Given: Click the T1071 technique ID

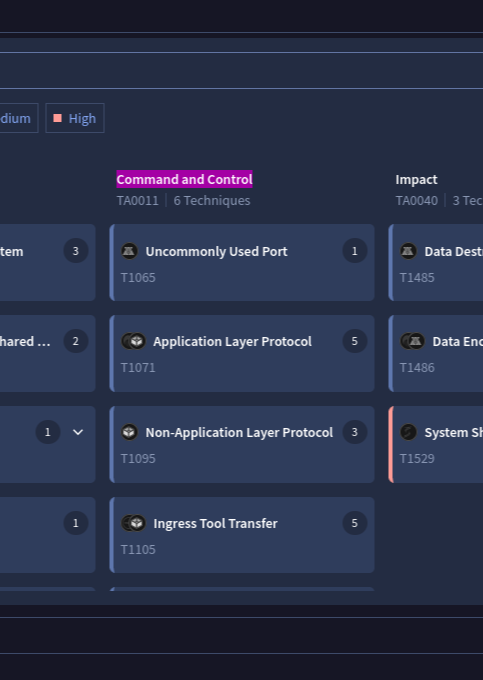Looking at the screenshot, I should [138, 368].
